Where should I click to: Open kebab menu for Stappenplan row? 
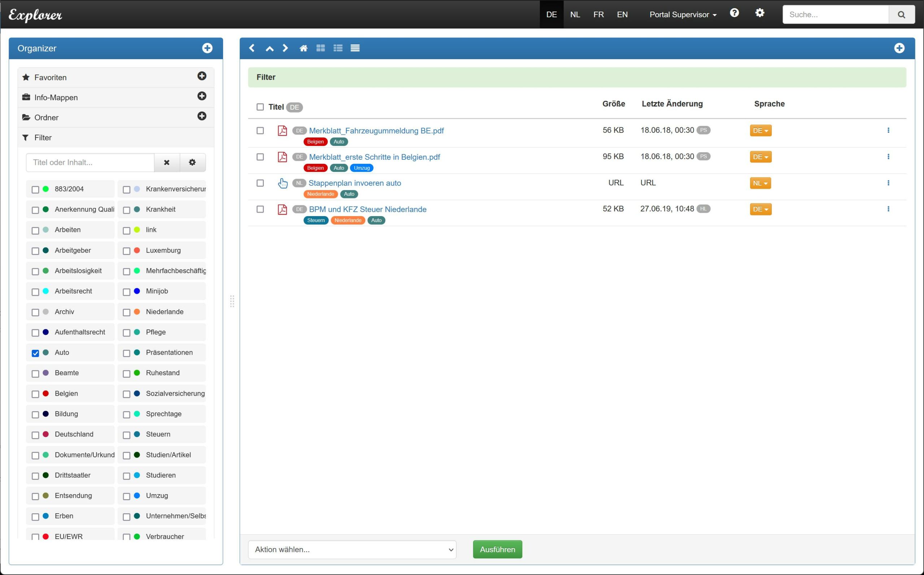click(x=888, y=183)
